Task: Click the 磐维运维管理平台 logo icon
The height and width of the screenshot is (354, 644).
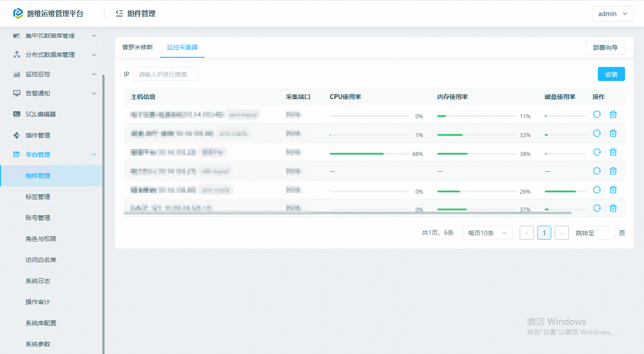Action: [x=18, y=13]
